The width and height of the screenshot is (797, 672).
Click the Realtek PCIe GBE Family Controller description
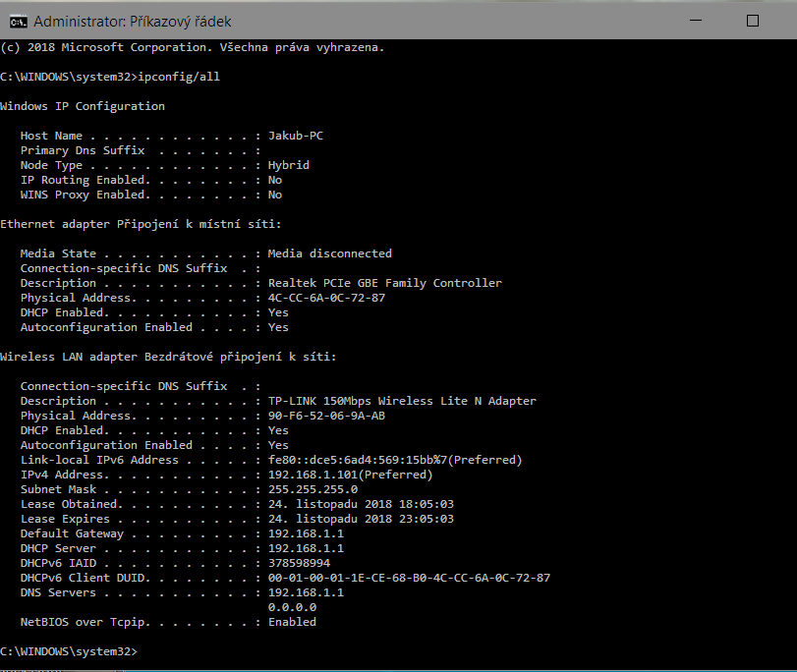(384, 283)
